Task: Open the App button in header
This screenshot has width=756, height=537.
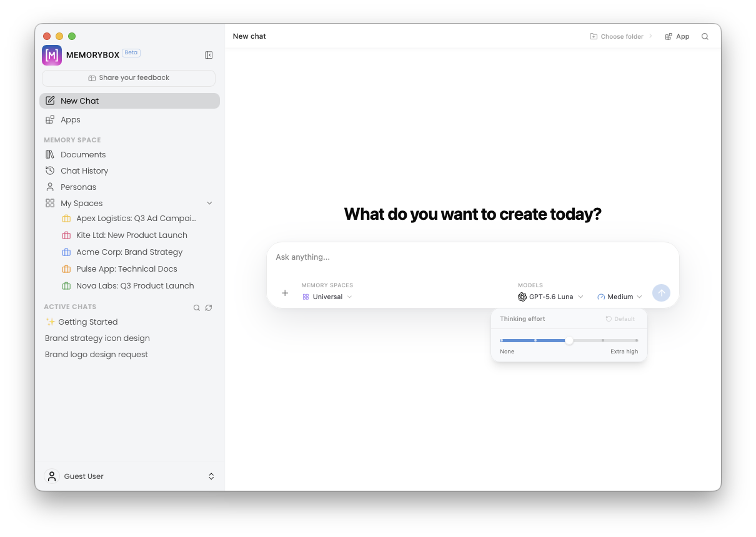Action: click(677, 36)
